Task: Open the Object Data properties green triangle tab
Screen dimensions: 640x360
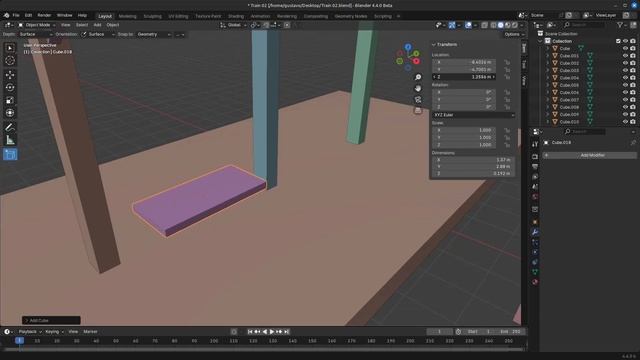Action: pyautogui.click(x=535, y=272)
